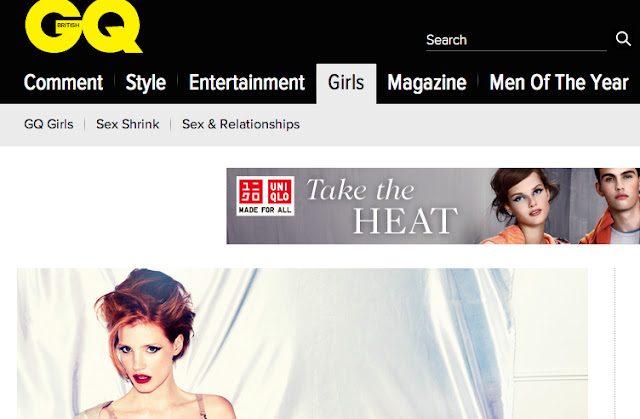Click the Uniqlo Japanese katakana logo square
The width and height of the screenshot is (640, 419).
[x=251, y=191]
